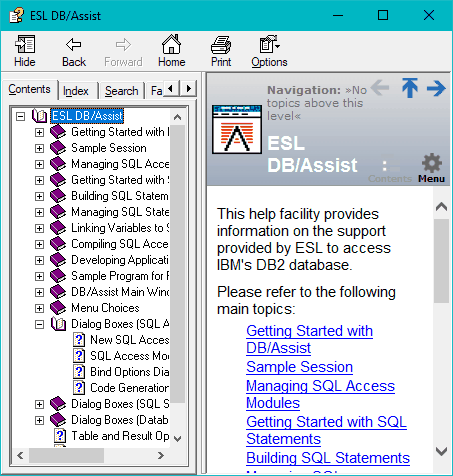The width and height of the screenshot is (453, 476).
Task: Switch to the Contents tab
Action: (29, 89)
